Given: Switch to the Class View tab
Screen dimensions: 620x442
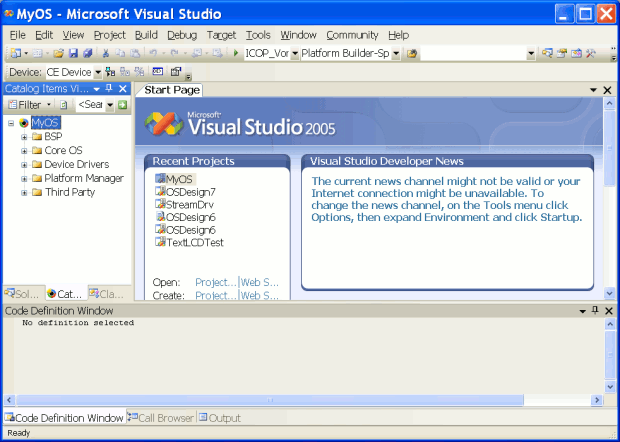Looking at the screenshot, I should [107, 294].
